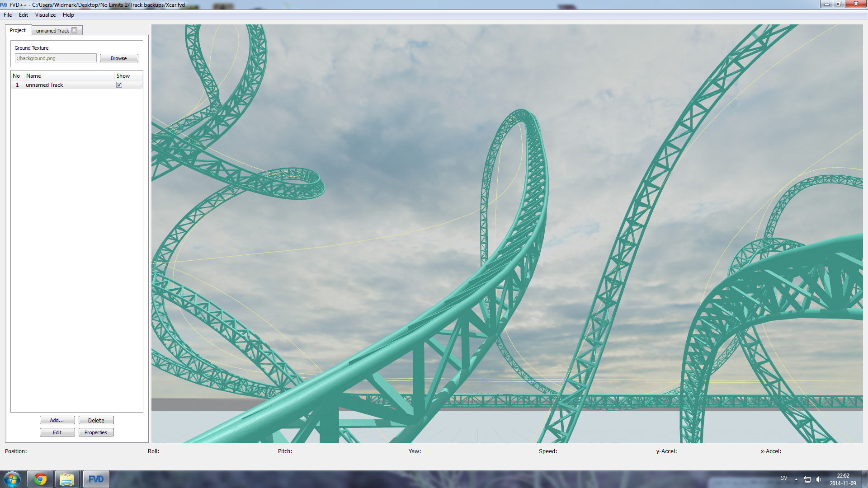
Task: Switch to the unnamed Track tab
Action: coord(52,31)
